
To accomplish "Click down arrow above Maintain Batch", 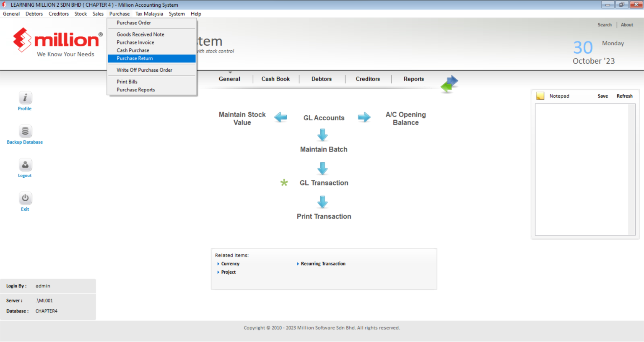I will point(322,135).
